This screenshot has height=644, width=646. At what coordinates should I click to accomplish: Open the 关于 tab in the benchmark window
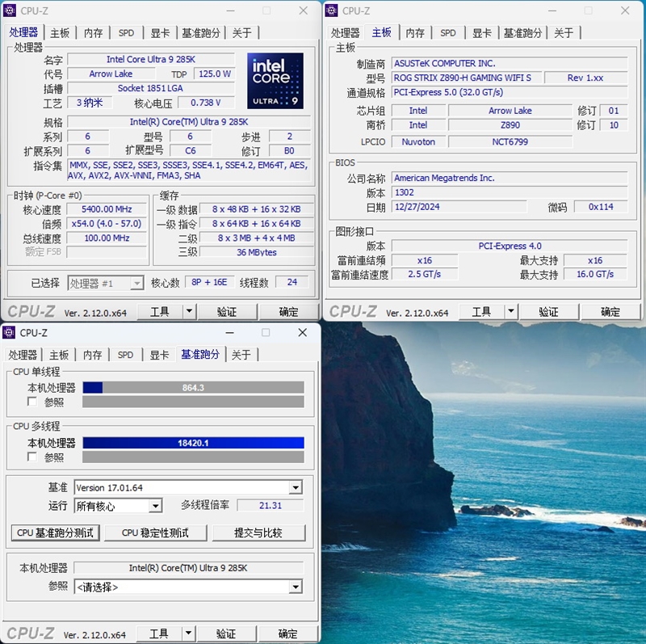click(x=241, y=355)
